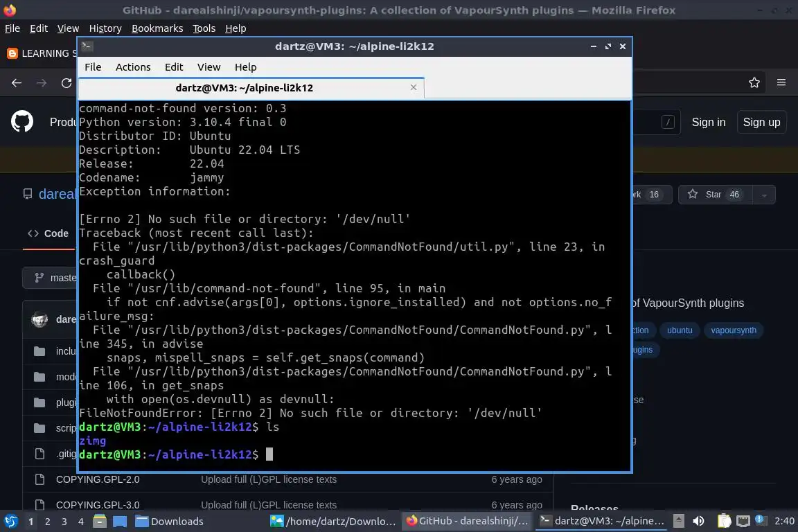Click the file icon of the .gitig row

[39, 454]
